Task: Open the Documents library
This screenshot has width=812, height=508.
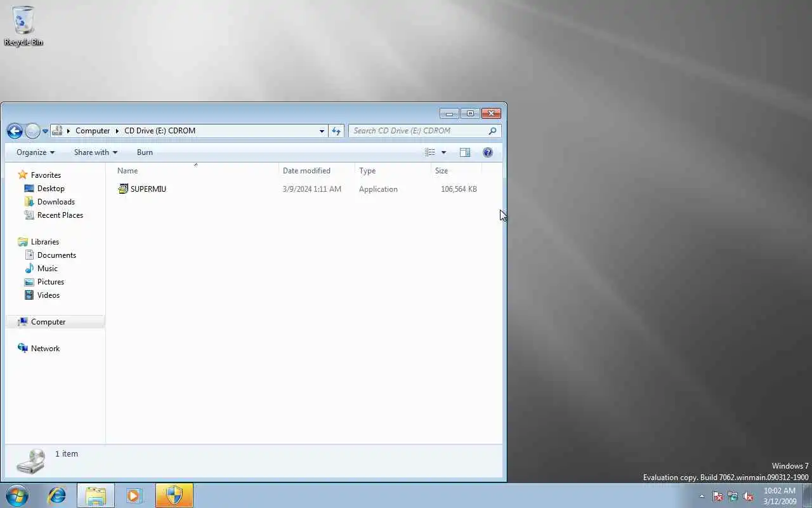Action: (56, 255)
